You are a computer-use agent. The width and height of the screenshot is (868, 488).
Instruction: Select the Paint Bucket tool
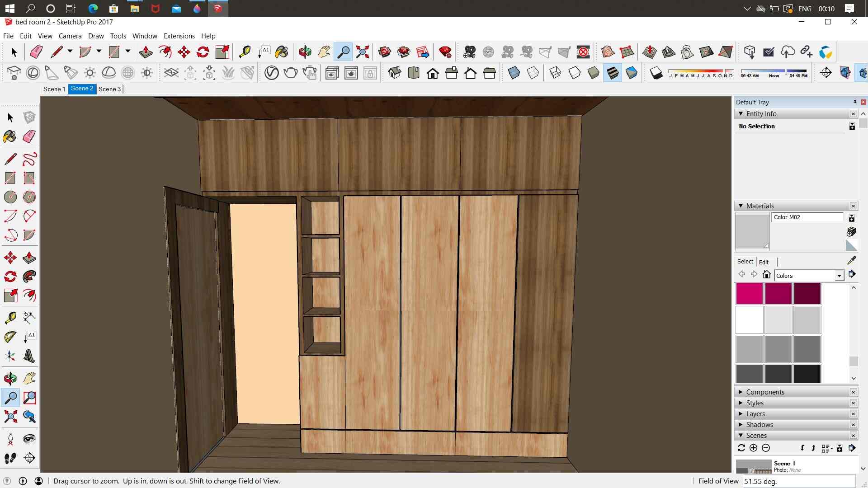[282, 52]
